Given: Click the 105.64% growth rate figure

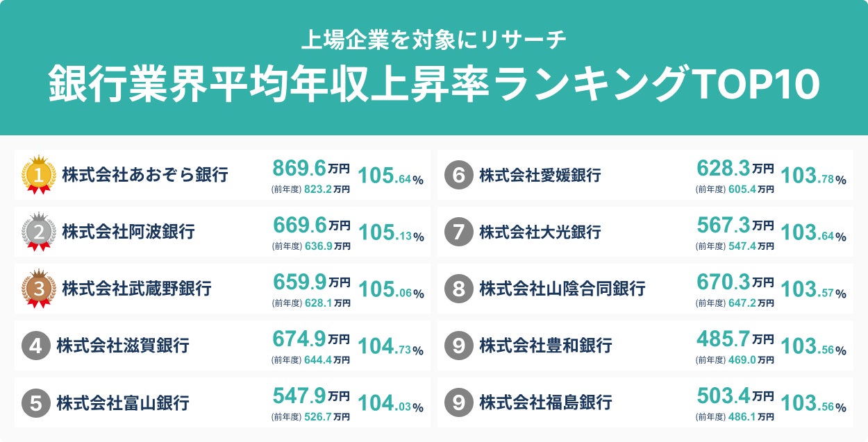Looking at the screenshot, I should (391, 176).
